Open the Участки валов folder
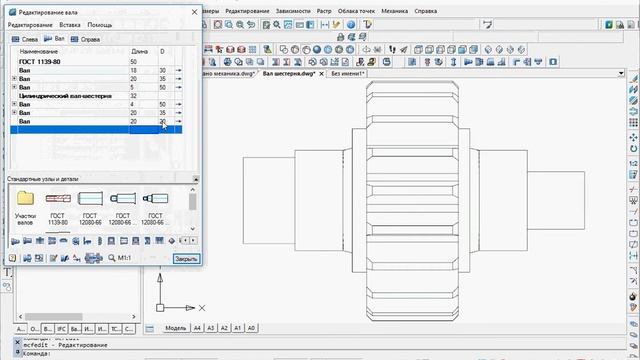Image resolution: width=640 pixels, height=360 pixels. [x=25, y=208]
